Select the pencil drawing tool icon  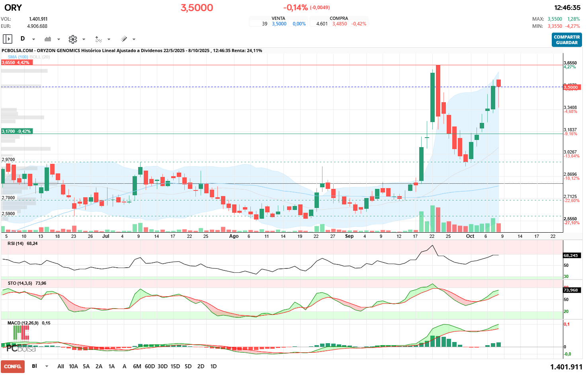click(x=124, y=39)
